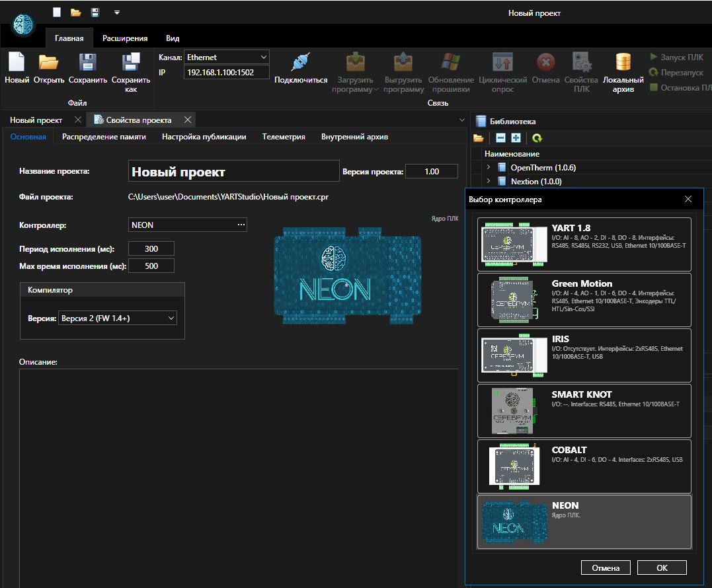
Task: Click the library collapse all minus icon
Action: tap(500, 138)
